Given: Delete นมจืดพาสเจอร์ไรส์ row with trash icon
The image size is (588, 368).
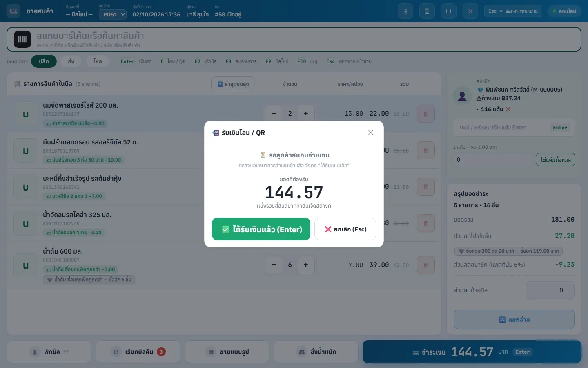Looking at the screenshot, I should tap(425, 114).
